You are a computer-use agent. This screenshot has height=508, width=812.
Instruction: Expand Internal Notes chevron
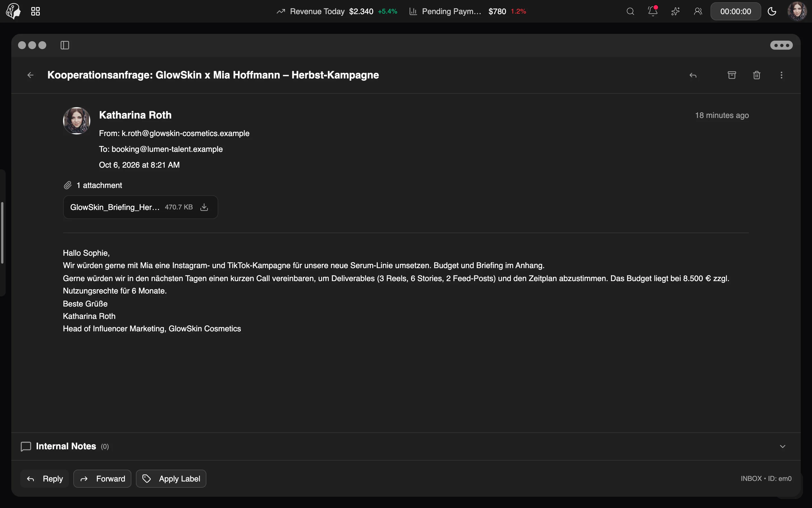coord(782,446)
